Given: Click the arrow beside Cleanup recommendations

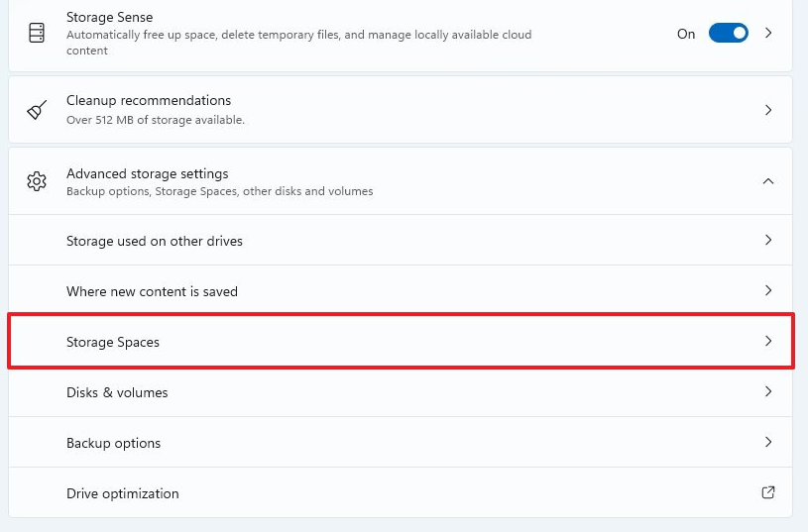Looking at the screenshot, I should tap(768, 110).
